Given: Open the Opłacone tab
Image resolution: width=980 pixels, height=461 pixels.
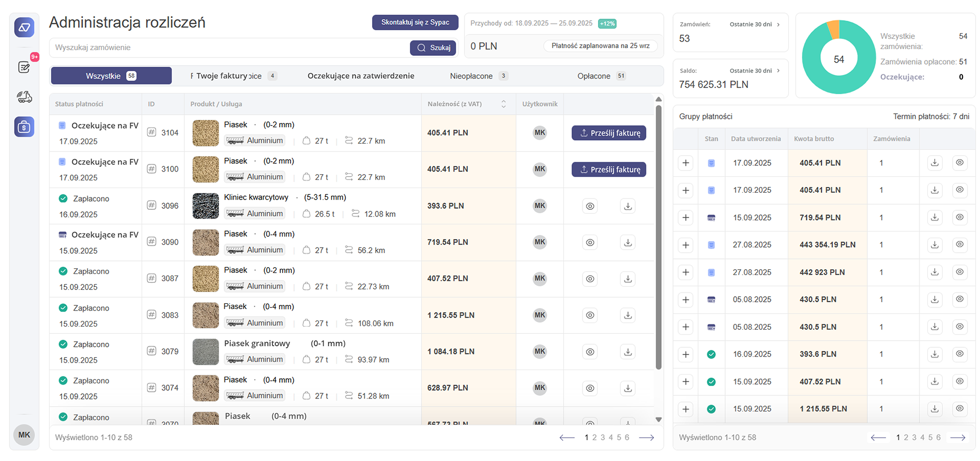Looking at the screenshot, I should [601, 76].
